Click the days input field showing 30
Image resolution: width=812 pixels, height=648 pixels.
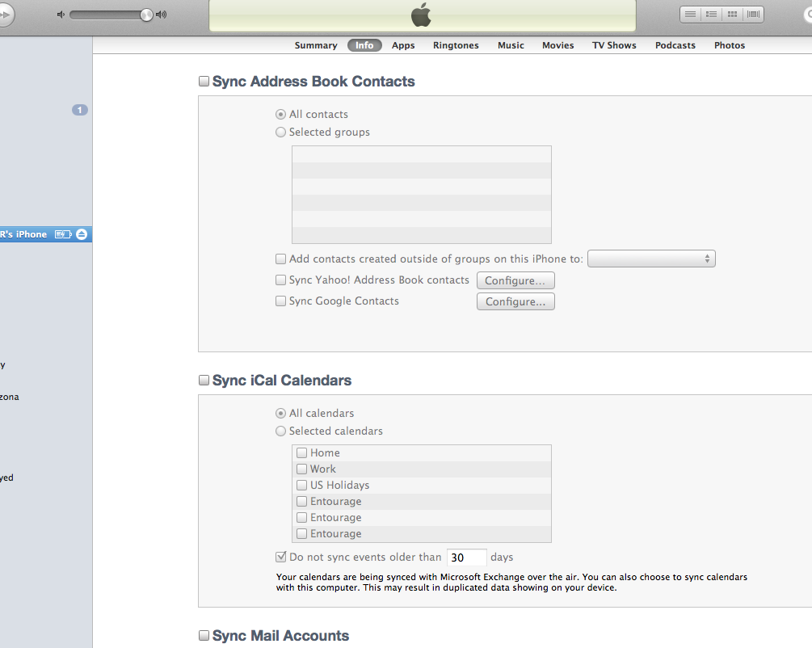[466, 558]
